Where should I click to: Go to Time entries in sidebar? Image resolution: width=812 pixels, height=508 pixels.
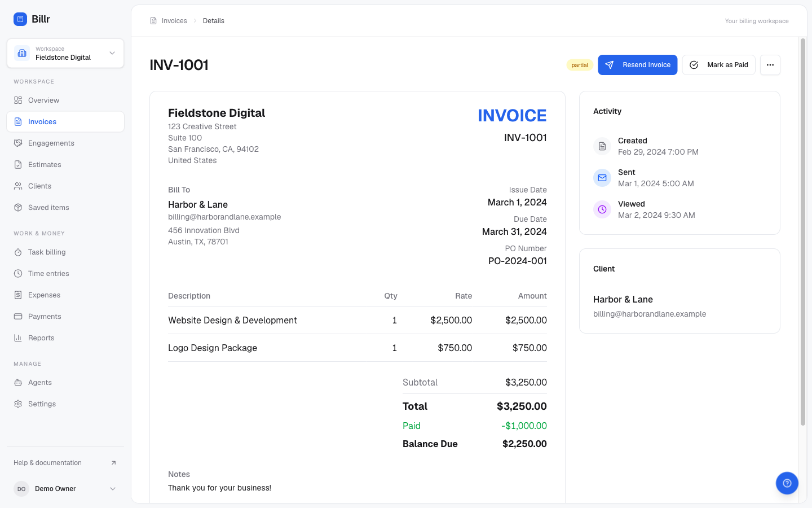(65, 274)
